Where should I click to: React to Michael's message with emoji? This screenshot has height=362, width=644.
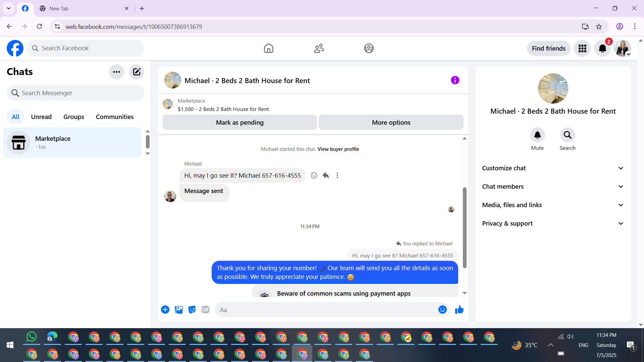coord(314,175)
